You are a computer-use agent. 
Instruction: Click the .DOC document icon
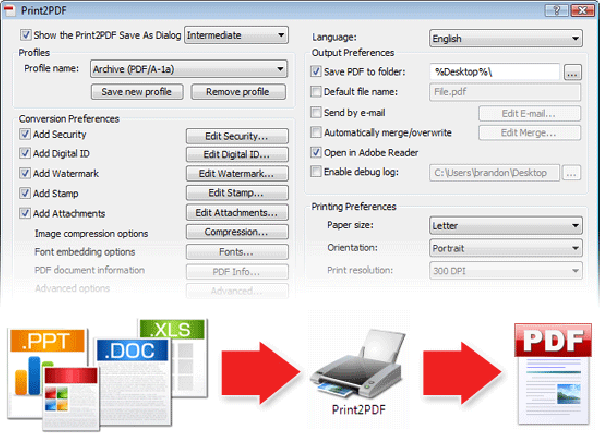pos(132,382)
